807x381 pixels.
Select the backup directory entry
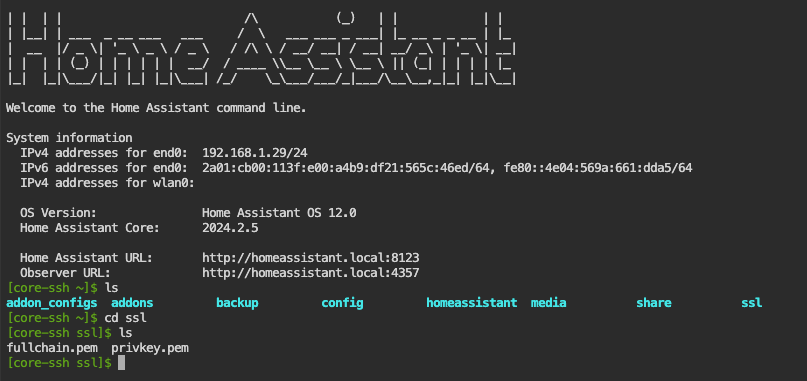tap(237, 303)
